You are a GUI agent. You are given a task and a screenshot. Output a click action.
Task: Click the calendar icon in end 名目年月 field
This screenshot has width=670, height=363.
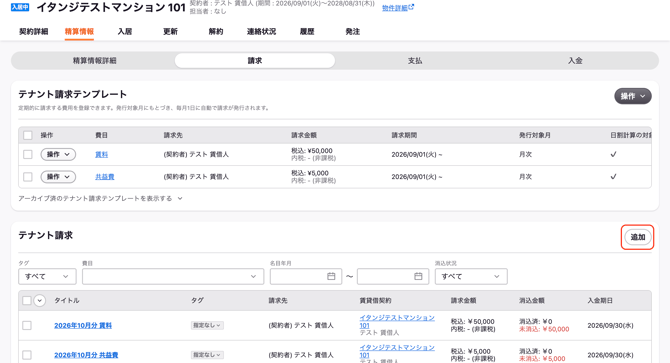tap(418, 276)
